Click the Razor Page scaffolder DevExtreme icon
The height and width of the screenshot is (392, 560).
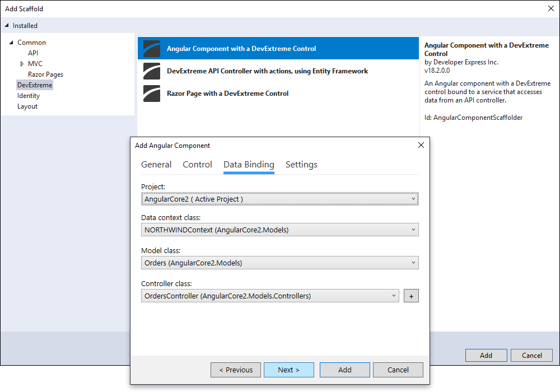tap(152, 94)
